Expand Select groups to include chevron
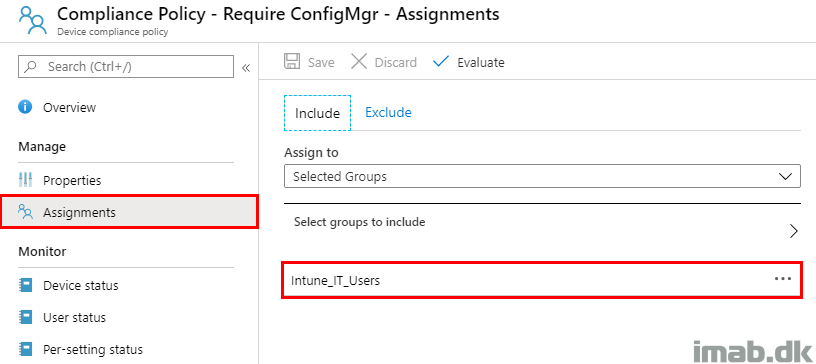The width and height of the screenshot is (816, 364). [794, 231]
